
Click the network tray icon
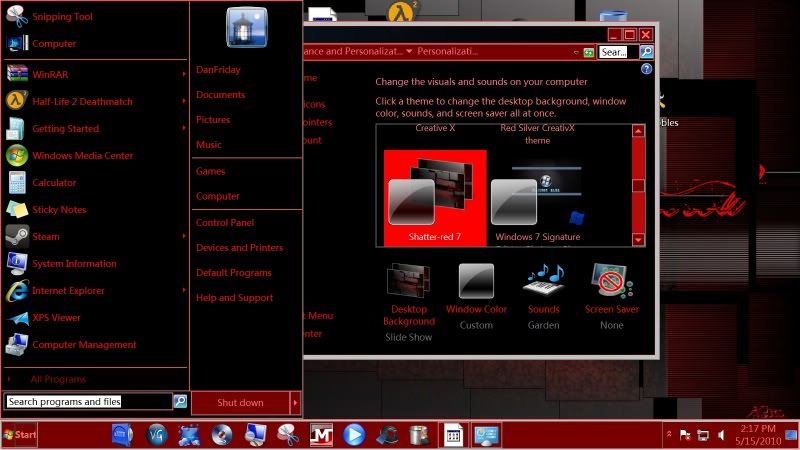coord(703,435)
